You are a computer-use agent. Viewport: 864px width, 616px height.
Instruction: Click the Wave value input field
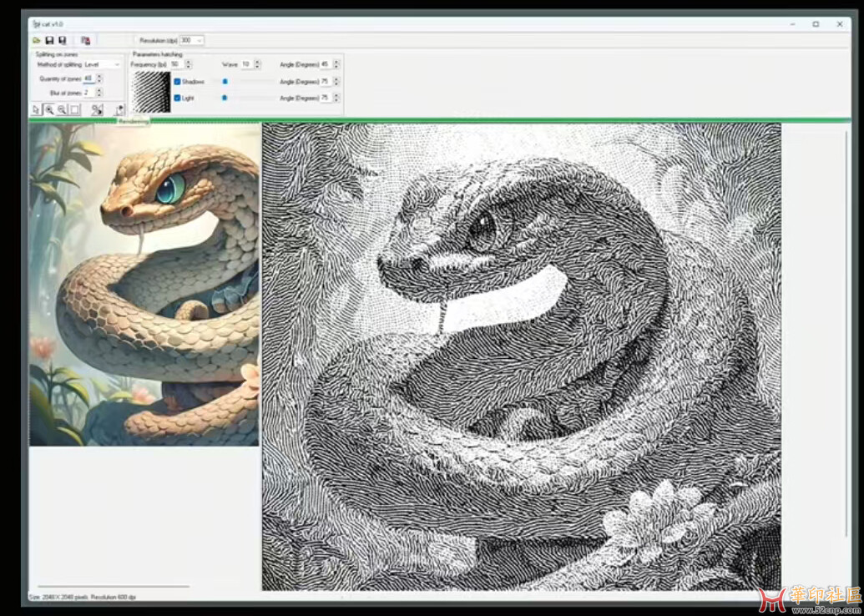coord(246,64)
